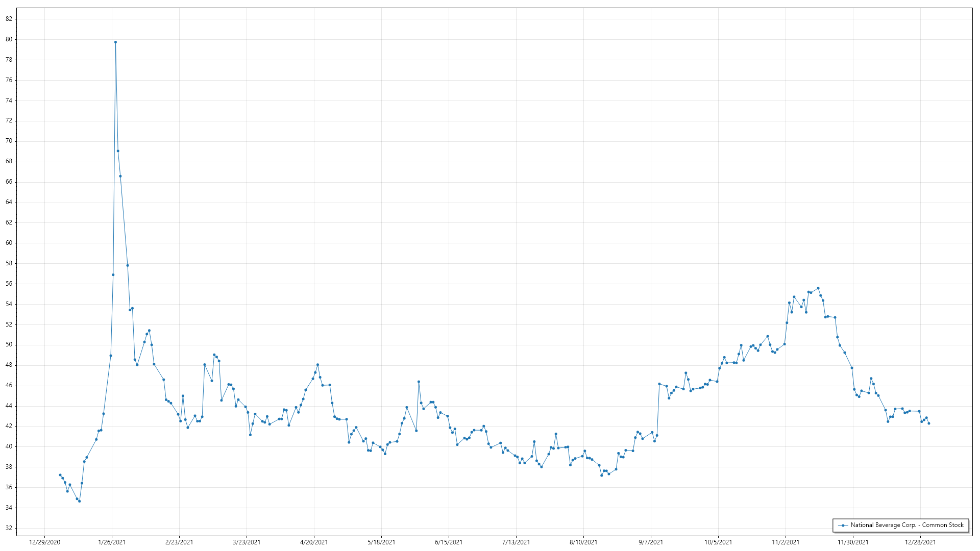Click the 1/26/2021 x-axis date label
Viewport: 980px width, 551px height.
tap(112, 542)
